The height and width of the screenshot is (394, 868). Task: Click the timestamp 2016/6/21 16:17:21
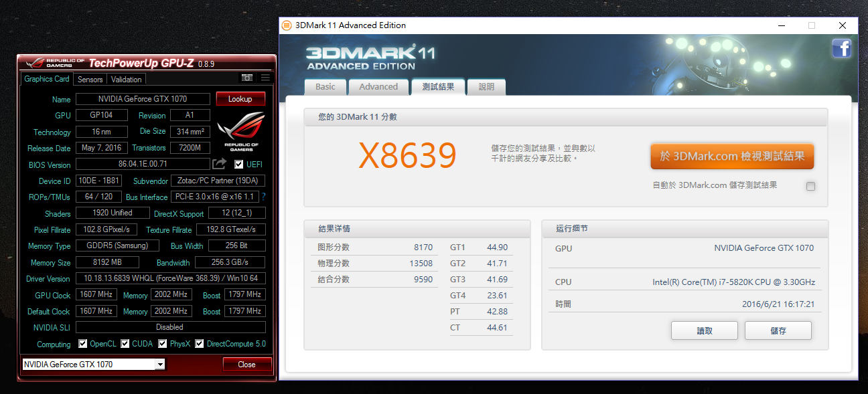pos(778,304)
